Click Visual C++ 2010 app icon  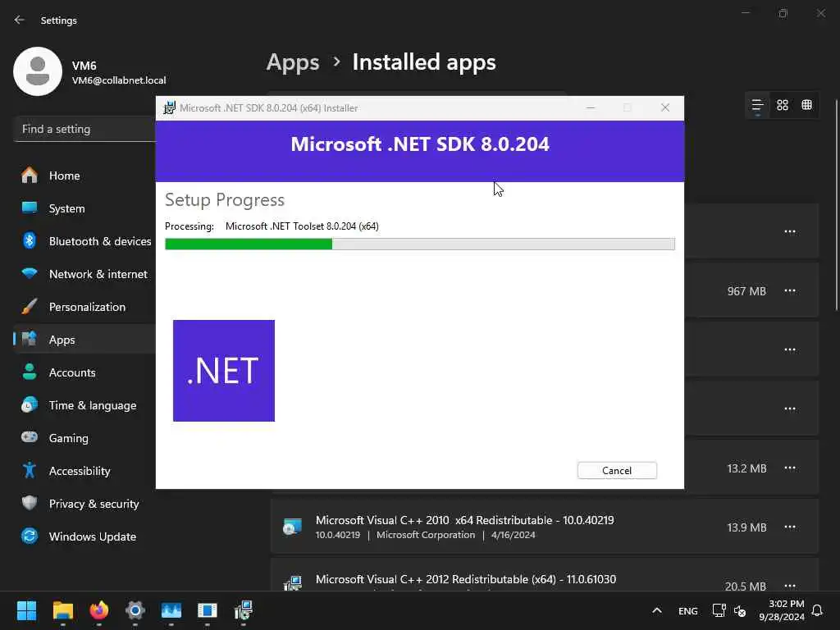[x=293, y=527]
